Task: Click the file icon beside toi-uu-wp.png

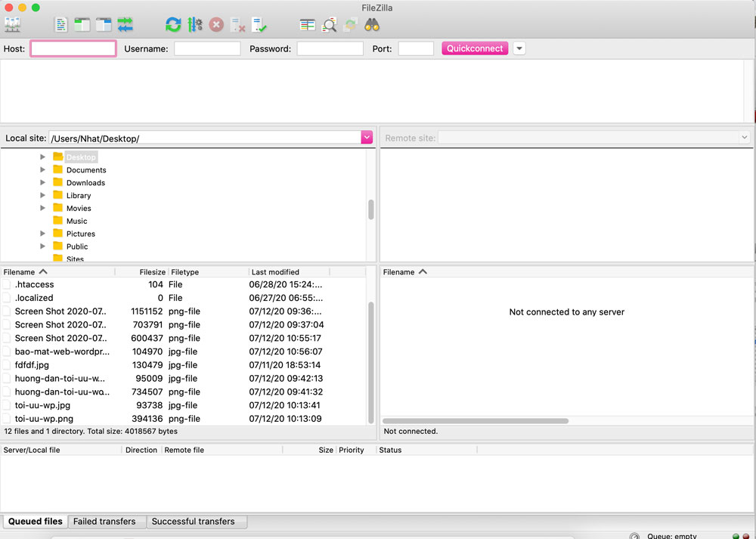Action: click(7, 419)
